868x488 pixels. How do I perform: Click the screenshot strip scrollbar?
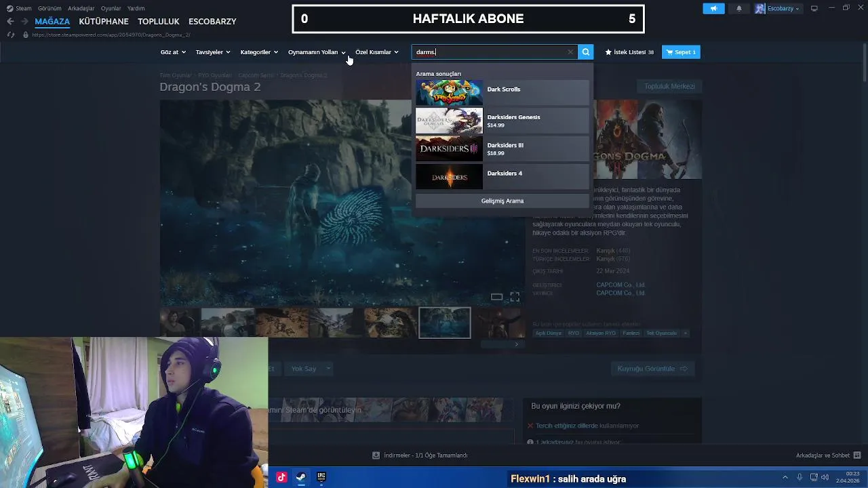[503, 344]
